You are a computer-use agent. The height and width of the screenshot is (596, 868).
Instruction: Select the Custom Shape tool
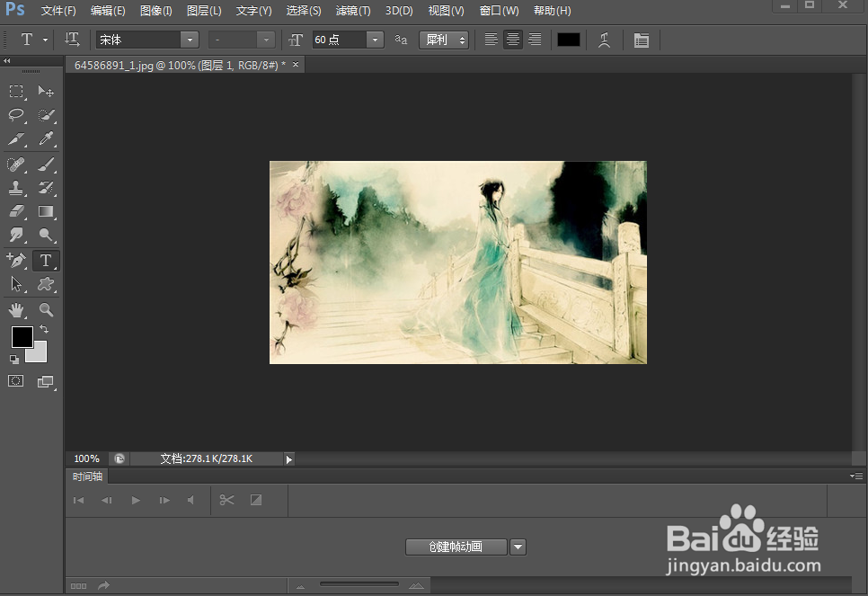(46, 284)
